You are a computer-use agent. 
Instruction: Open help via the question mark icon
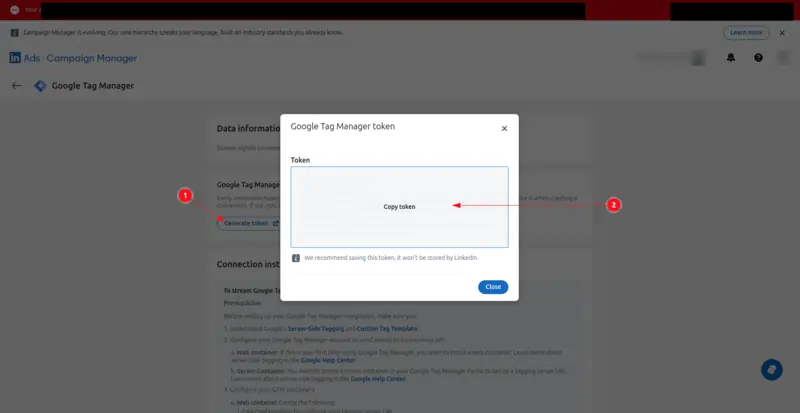(759, 58)
